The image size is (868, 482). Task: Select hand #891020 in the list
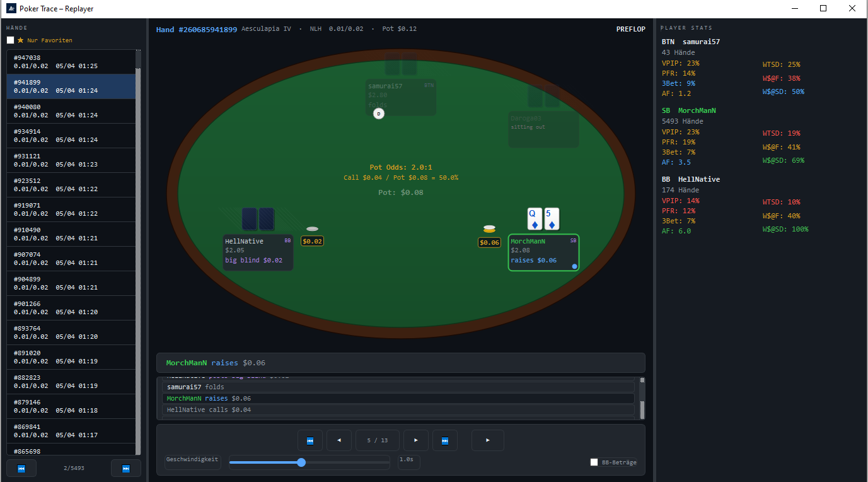pos(71,357)
